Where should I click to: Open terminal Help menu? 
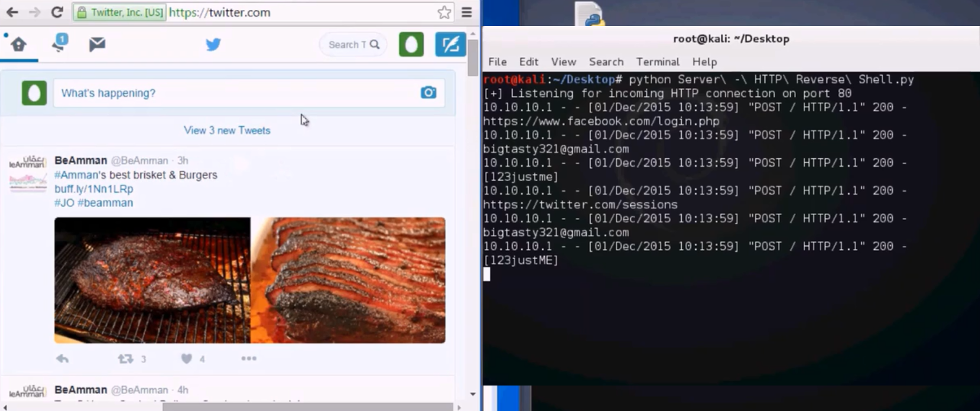click(x=704, y=62)
